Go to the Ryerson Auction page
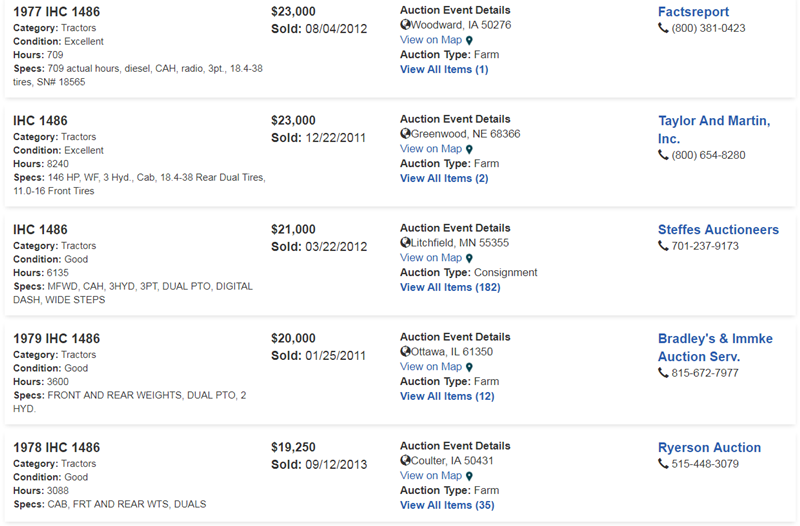 (709, 448)
